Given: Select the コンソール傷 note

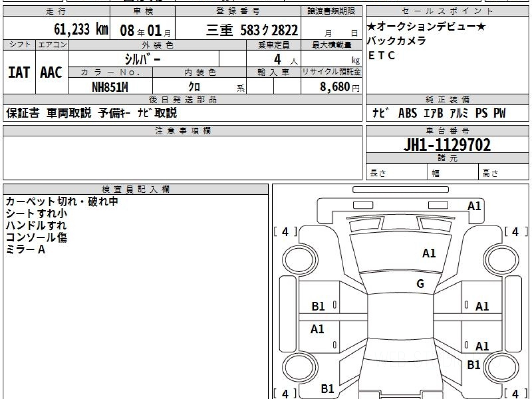Looking at the screenshot, I should [x=36, y=238].
